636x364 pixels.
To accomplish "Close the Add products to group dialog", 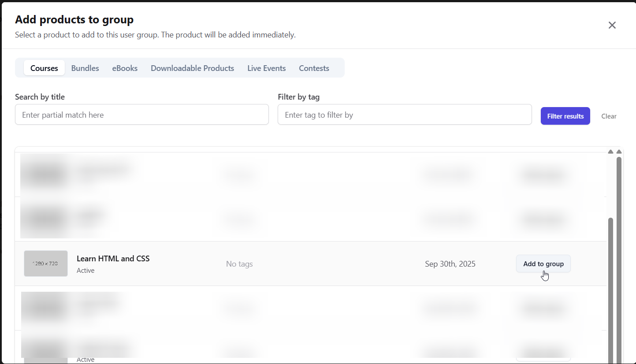I will pos(612,25).
